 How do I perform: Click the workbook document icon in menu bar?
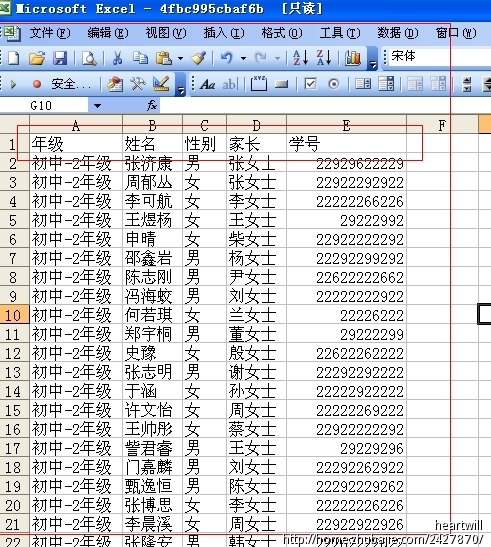tap(12, 33)
